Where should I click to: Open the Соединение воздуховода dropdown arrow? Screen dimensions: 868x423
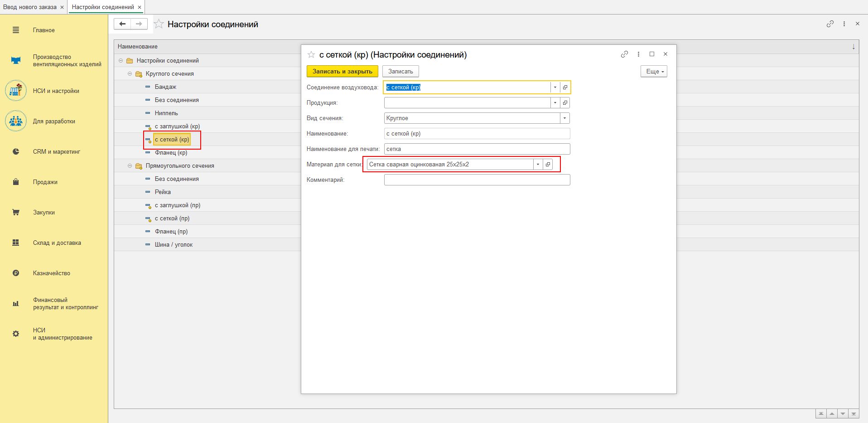pyautogui.click(x=555, y=88)
